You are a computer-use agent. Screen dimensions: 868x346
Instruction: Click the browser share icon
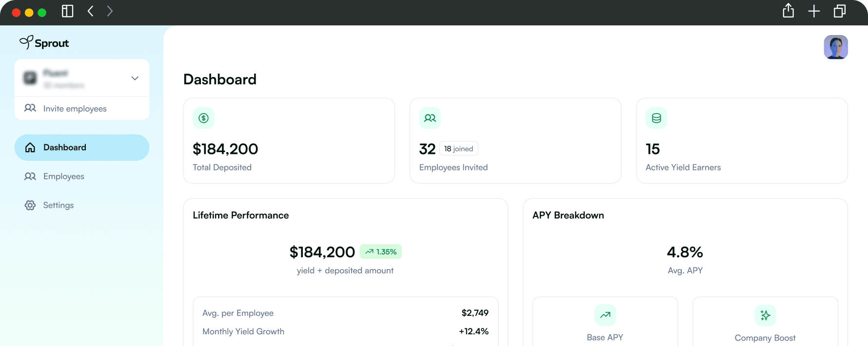(x=788, y=11)
